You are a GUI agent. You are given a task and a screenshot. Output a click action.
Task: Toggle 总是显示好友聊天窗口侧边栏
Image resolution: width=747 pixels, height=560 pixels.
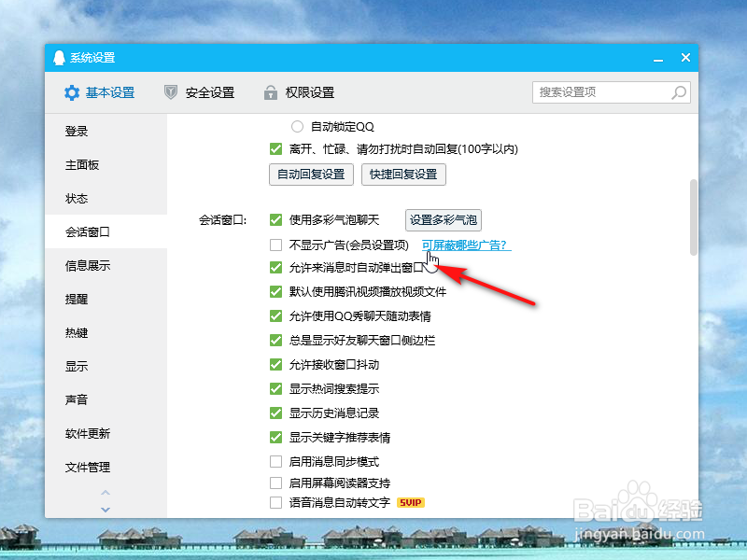[275, 340]
